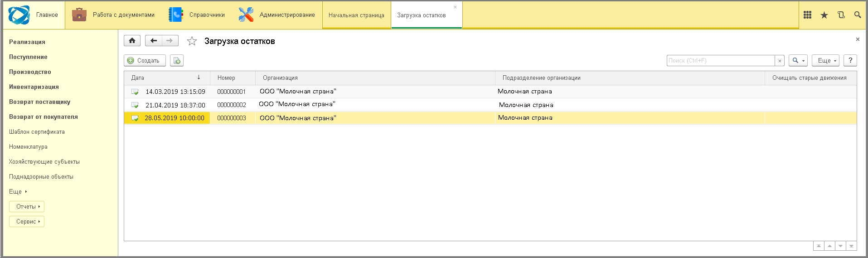Click the Создать button
The image size is (868, 258).
pyautogui.click(x=145, y=60)
